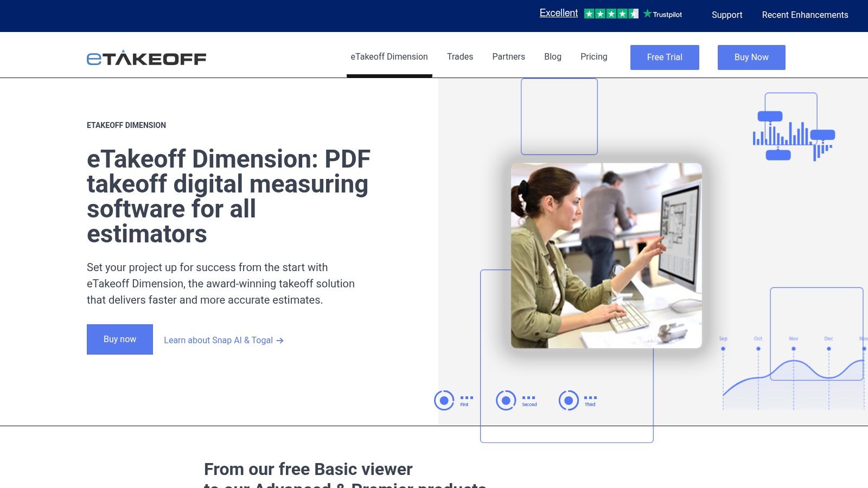Screen dimensions: 868x488
Task: Click the Free Trial button
Action: pyautogui.click(x=665, y=57)
